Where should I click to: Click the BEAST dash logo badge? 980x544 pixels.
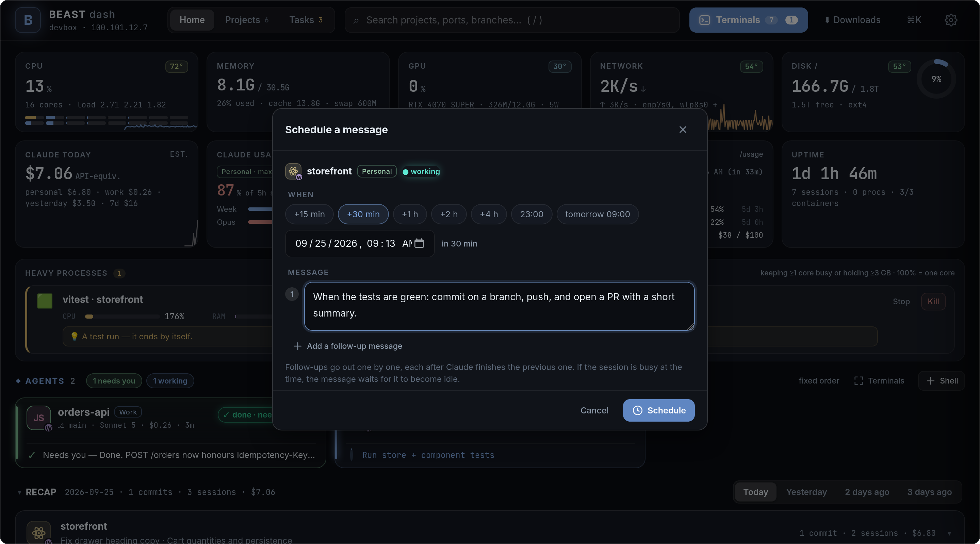click(28, 20)
